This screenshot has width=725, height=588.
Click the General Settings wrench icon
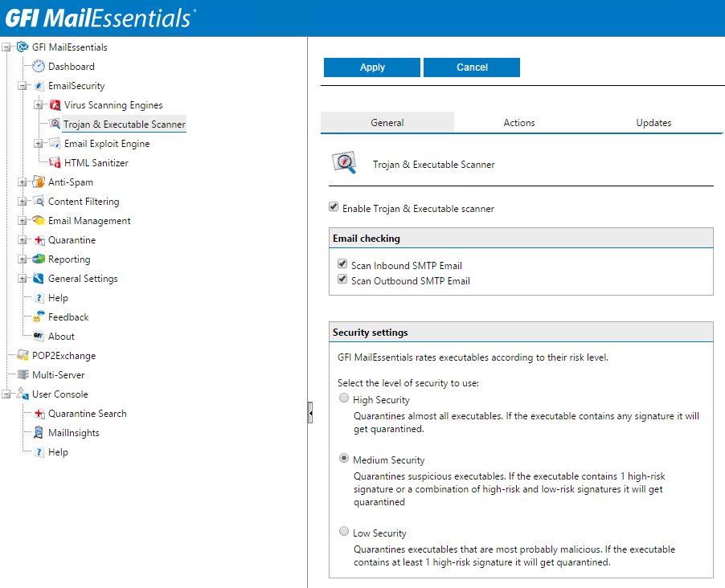point(39,278)
